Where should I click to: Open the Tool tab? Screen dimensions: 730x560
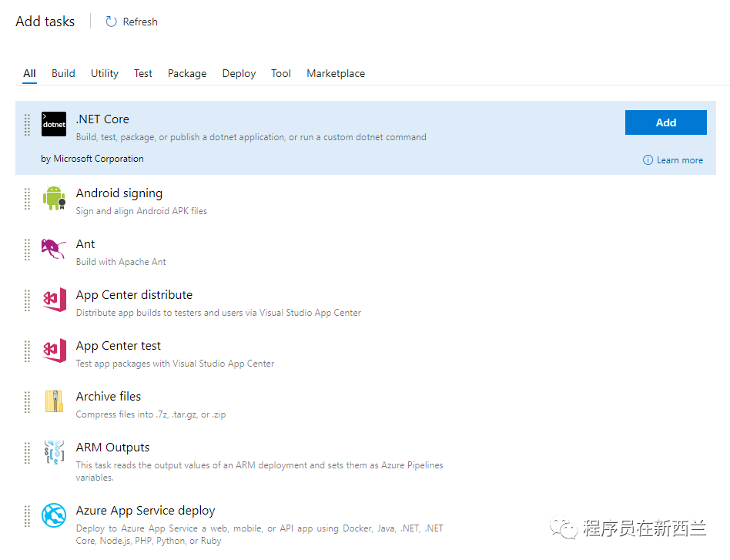281,74
